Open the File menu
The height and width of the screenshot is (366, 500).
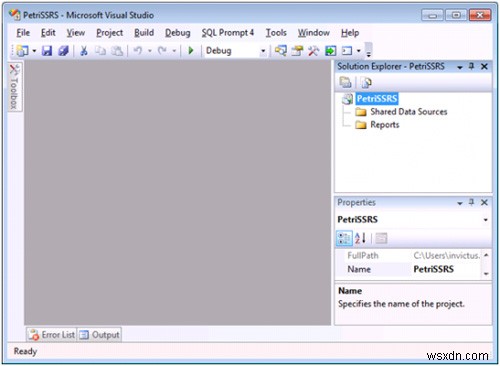(23, 33)
